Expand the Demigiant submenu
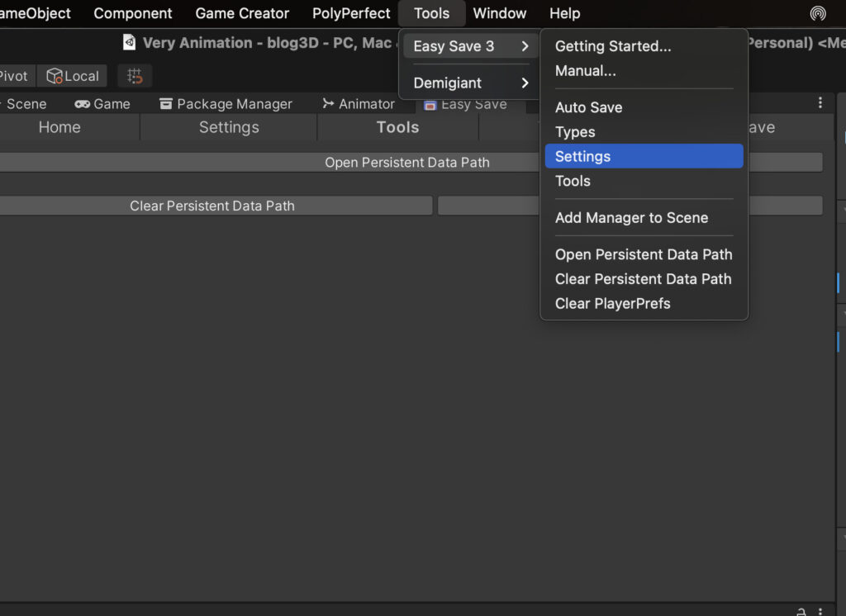The height and width of the screenshot is (616, 846). [x=470, y=83]
